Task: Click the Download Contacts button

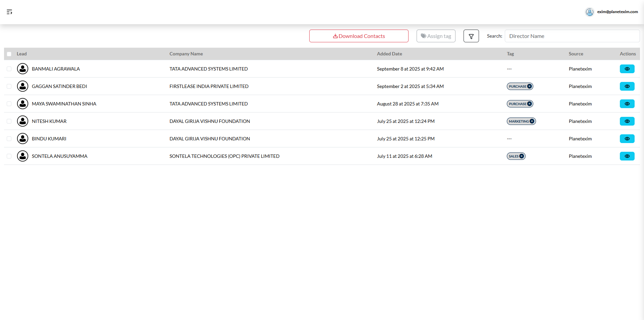Action: pos(359,36)
